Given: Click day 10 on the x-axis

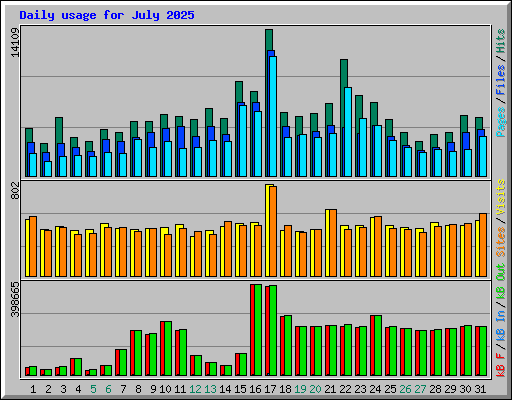Looking at the screenshot, I should tap(165, 389).
